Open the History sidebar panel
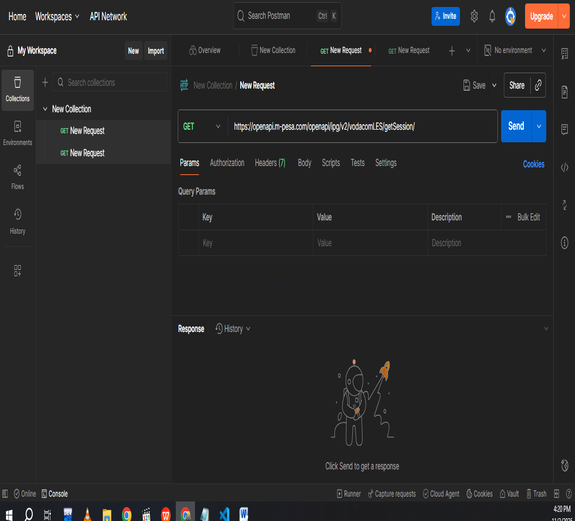 pyautogui.click(x=17, y=221)
